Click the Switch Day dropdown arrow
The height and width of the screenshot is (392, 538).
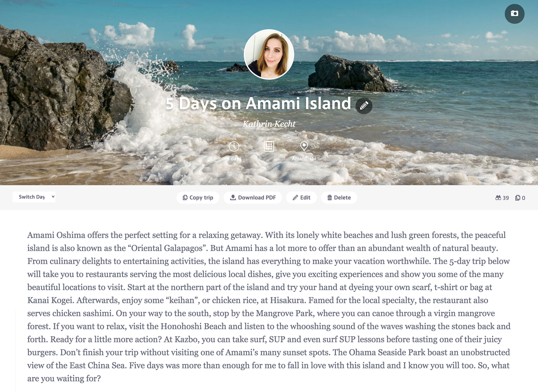point(53,197)
